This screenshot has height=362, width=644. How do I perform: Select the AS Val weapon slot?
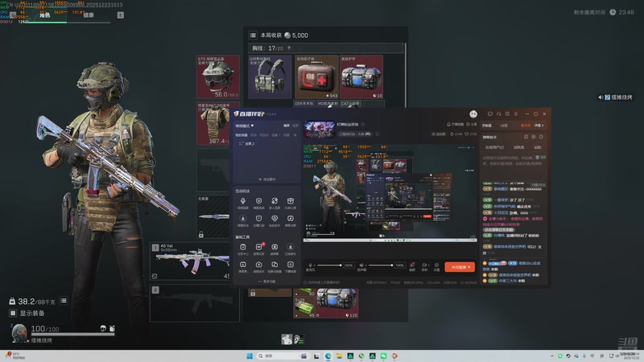pyautogui.click(x=190, y=261)
